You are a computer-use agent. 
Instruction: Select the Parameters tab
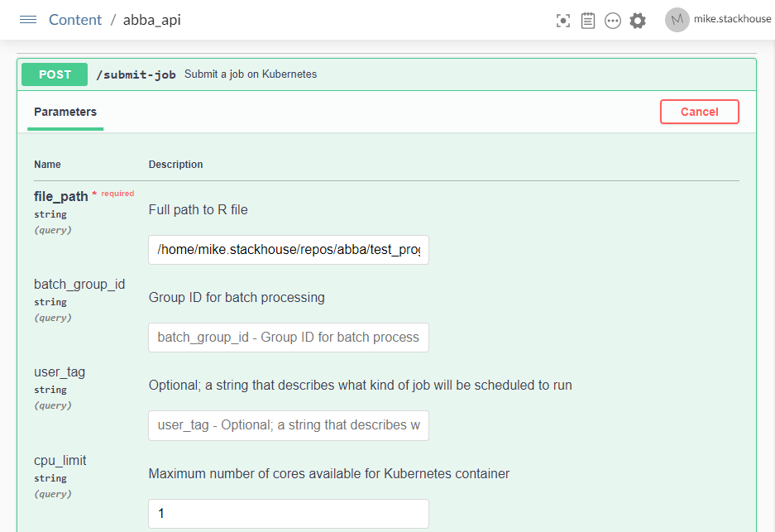pyautogui.click(x=65, y=112)
